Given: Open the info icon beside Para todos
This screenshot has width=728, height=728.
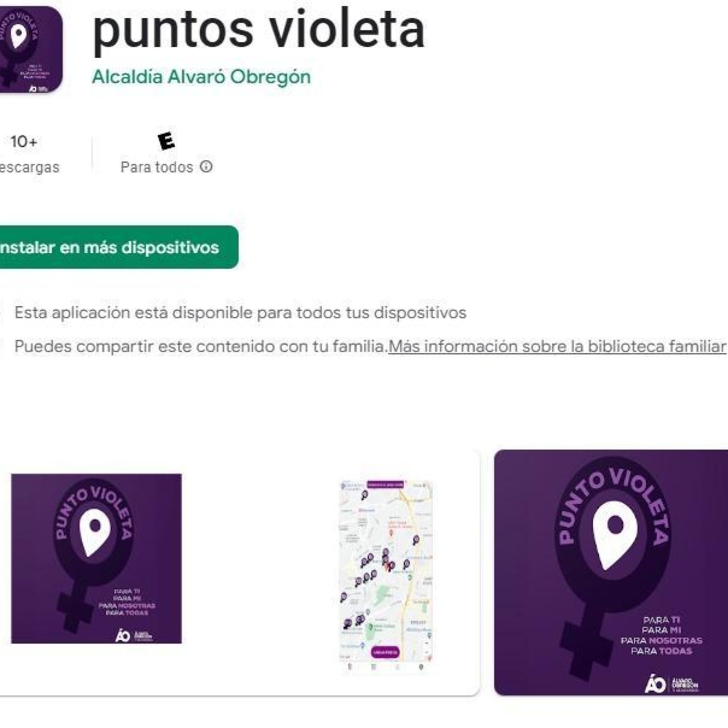Looking at the screenshot, I should pos(206,167).
